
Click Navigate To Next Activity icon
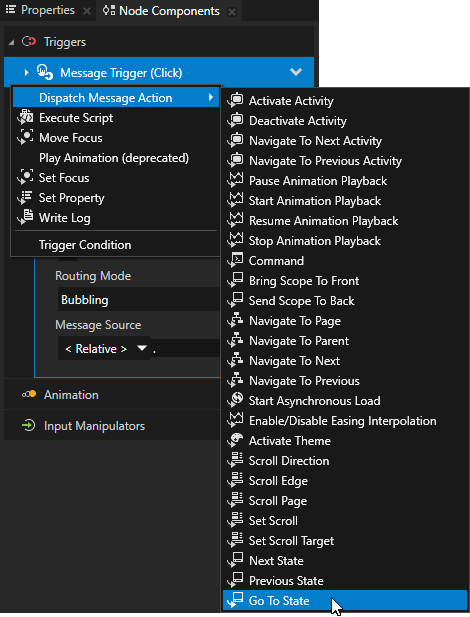(x=236, y=140)
